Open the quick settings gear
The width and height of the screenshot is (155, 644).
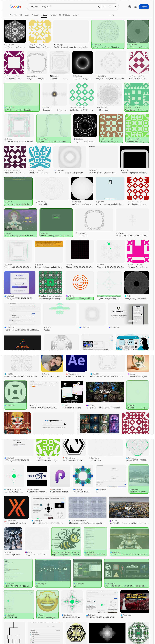(130, 7)
